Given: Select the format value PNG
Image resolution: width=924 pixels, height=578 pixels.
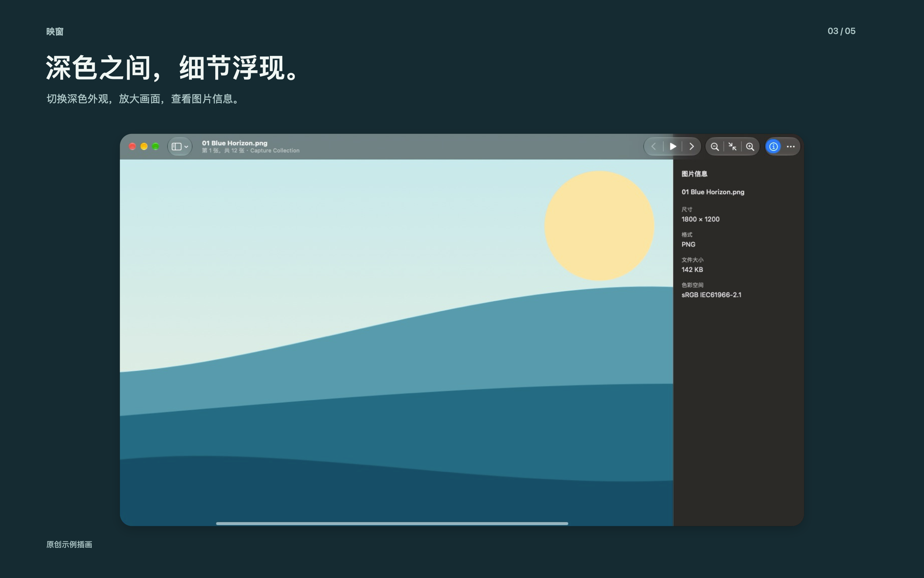Looking at the screenshot, I should click(x=689, y=244).
